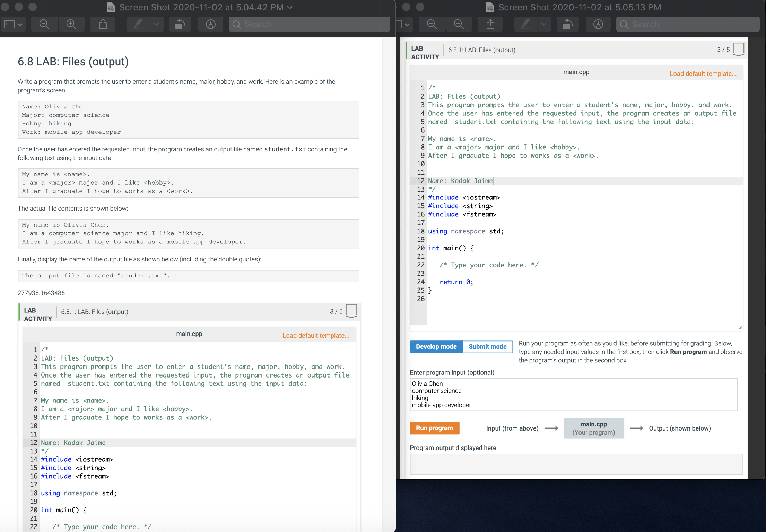
Task: Click program input text box
Action: coord(573,394)
